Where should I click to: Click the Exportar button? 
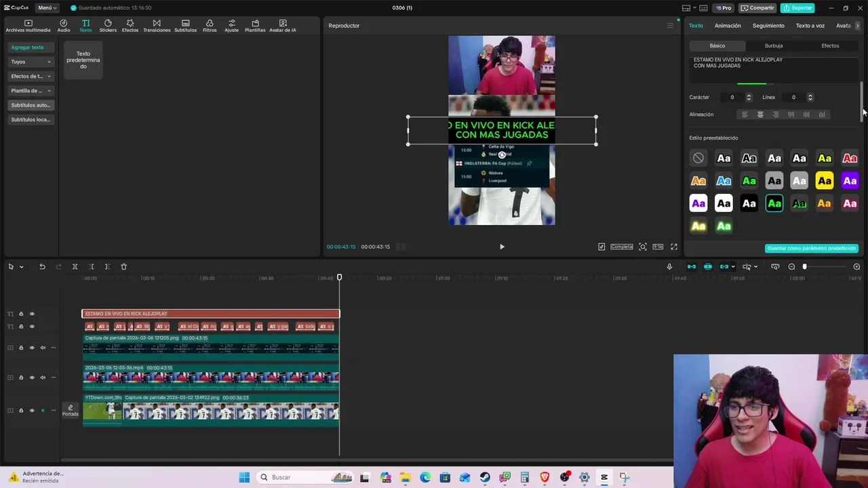[797, 7]
